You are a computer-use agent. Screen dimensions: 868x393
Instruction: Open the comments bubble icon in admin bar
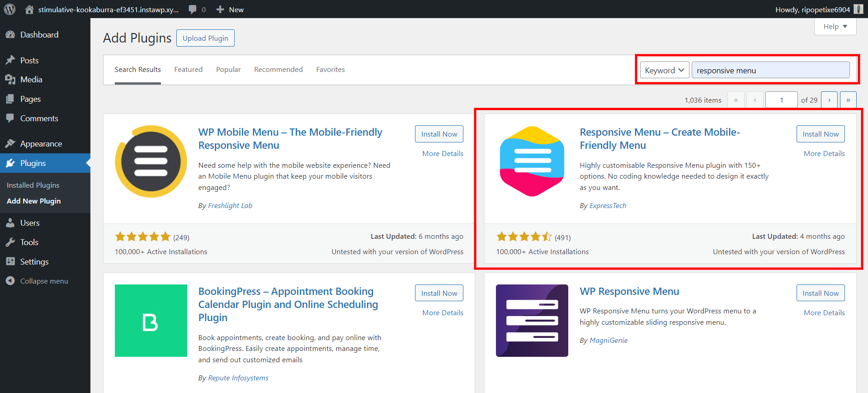coord(193,9)
